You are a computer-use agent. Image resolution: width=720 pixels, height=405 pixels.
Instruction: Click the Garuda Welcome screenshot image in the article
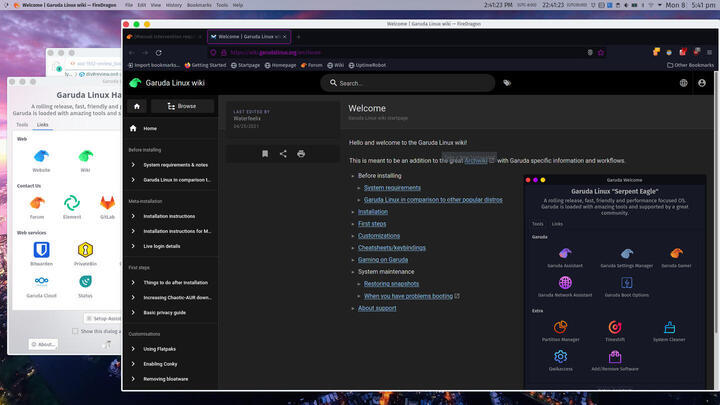point(615,281)
